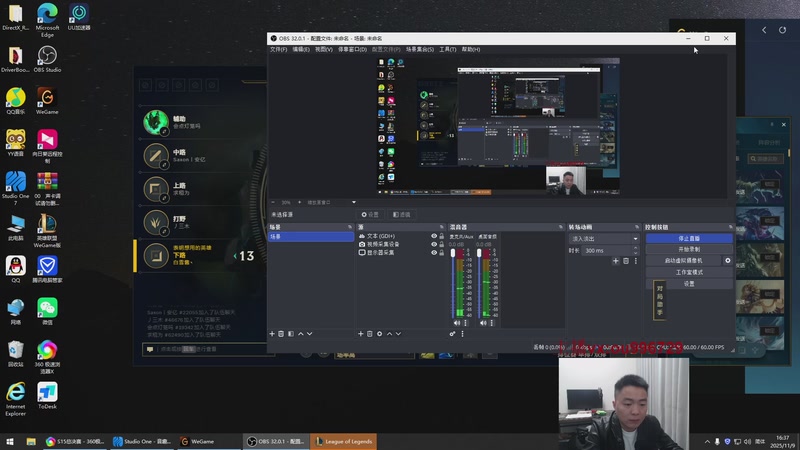Viewport: 800px width, 450px height.
Task: Open virtual camera settings gear
Action: click(728, 261)
